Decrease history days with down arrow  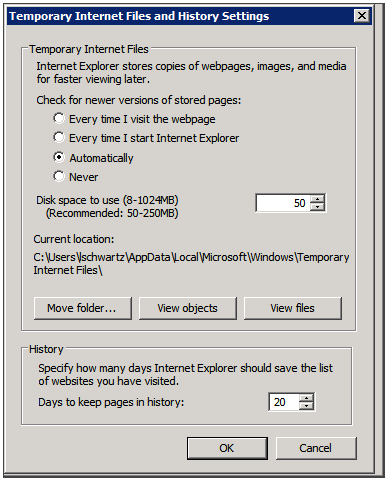(x=306, y=406)
